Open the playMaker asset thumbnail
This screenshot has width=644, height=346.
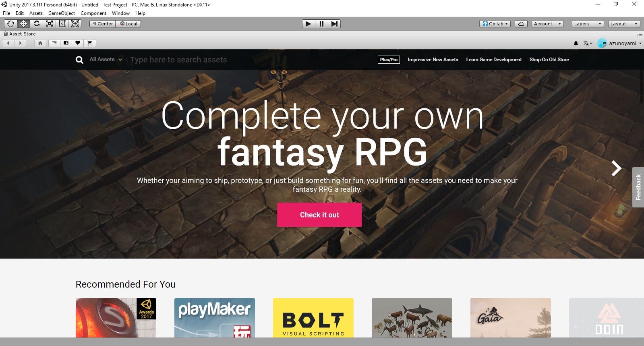215,318
